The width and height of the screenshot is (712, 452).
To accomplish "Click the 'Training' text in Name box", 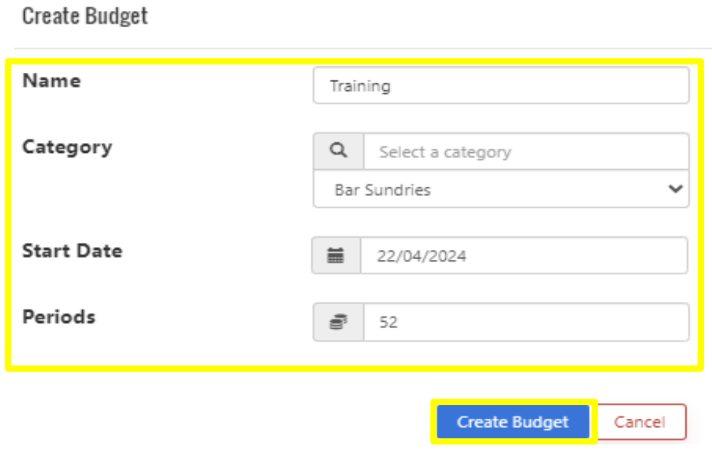I will (360, 86).
